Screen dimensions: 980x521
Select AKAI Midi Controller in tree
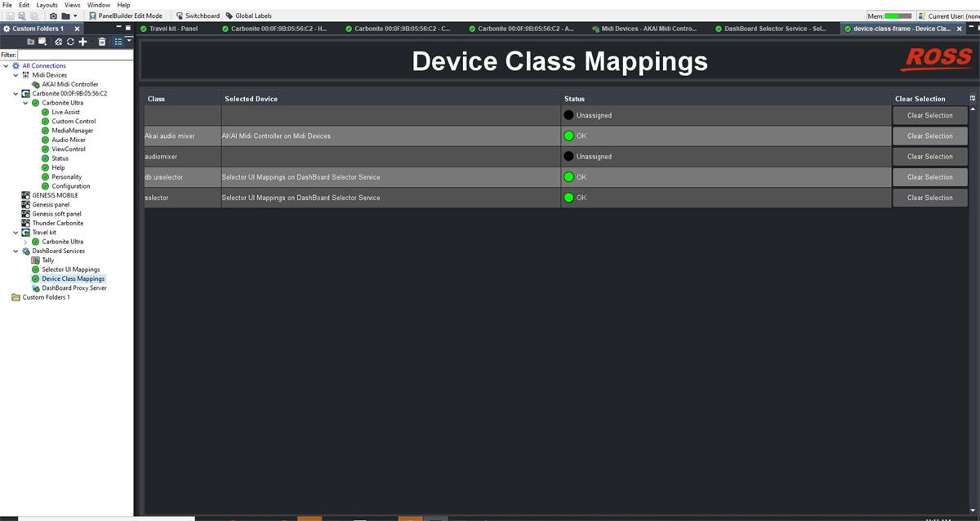point(70,84)
